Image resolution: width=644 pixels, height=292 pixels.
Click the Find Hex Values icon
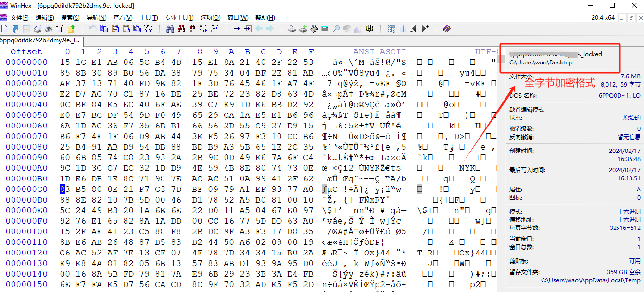point(192,29)
